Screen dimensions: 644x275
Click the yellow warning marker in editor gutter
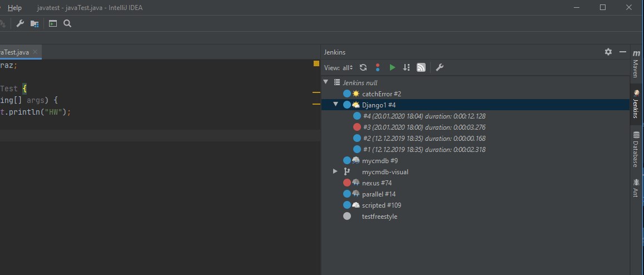(x=316, y=63)
